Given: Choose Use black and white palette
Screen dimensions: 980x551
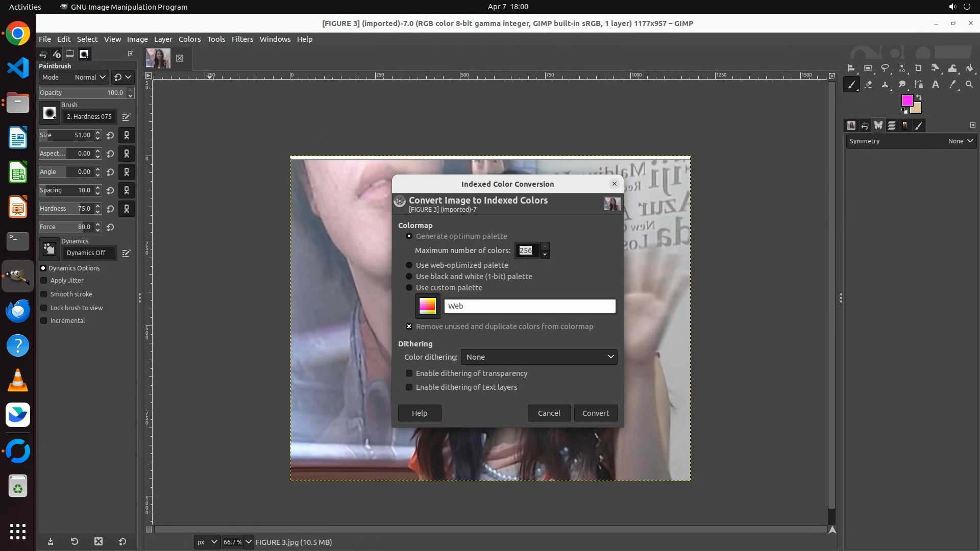Looking at the screenshot, I should pos(409,277).
